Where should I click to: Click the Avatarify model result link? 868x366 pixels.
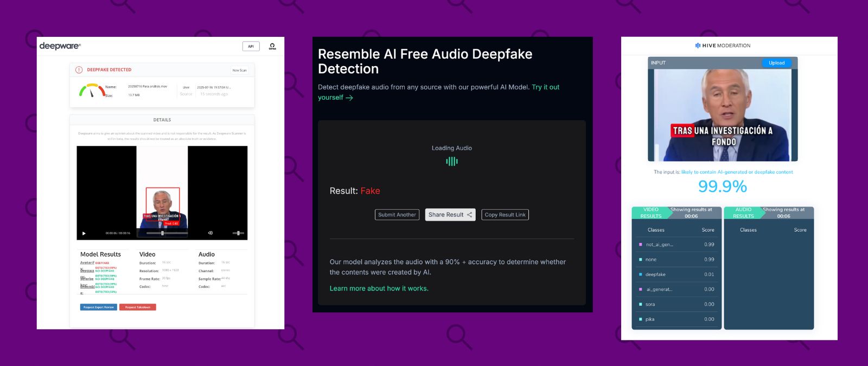87,262
